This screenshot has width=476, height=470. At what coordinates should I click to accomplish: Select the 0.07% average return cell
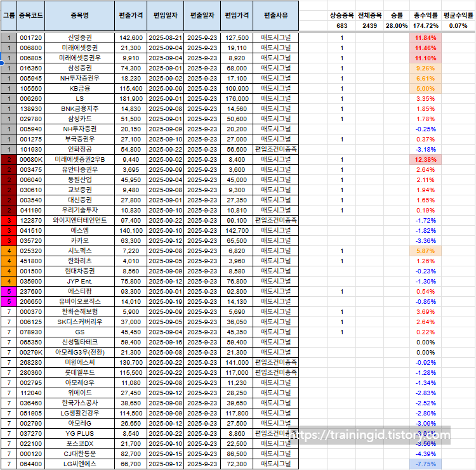tap(458, 26)
